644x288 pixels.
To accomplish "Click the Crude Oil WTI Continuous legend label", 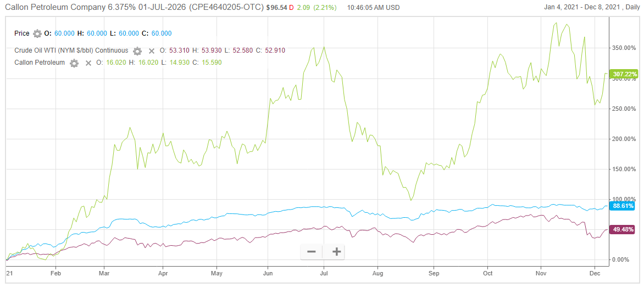I will coord(71,50).
